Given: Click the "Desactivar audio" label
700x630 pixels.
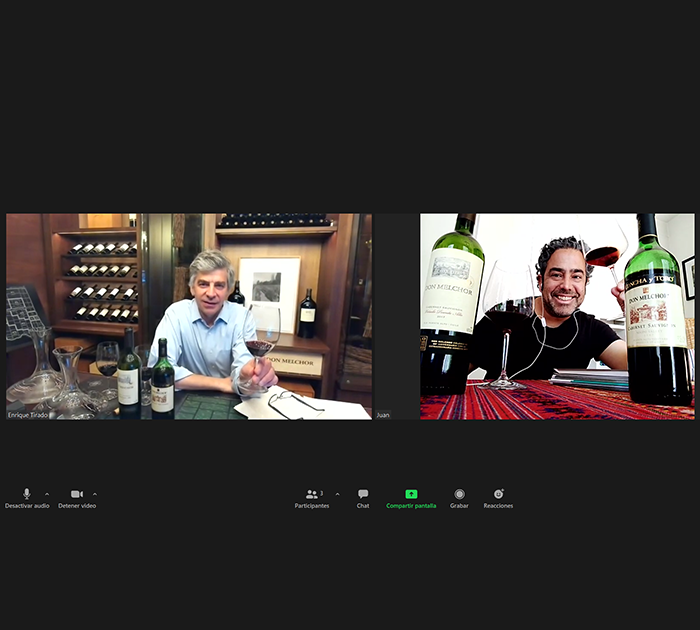Looking at the screenshot, I should [27, 506].
